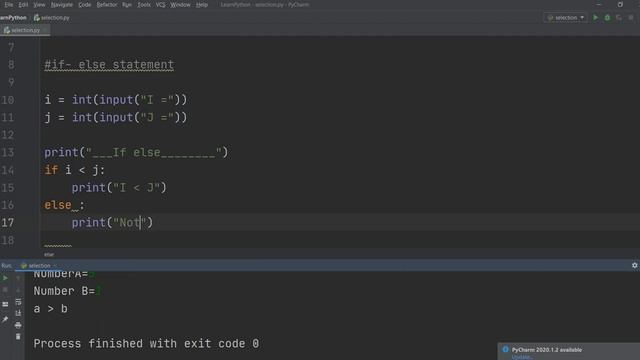This screenshot has height=360, width=640.
Task: Open the VCS menu
Action: click(160, 5)
